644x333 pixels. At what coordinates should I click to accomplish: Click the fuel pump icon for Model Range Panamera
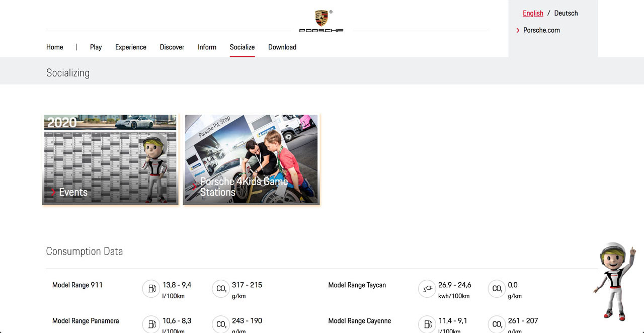pyautogui.click(x=151, y=324)
